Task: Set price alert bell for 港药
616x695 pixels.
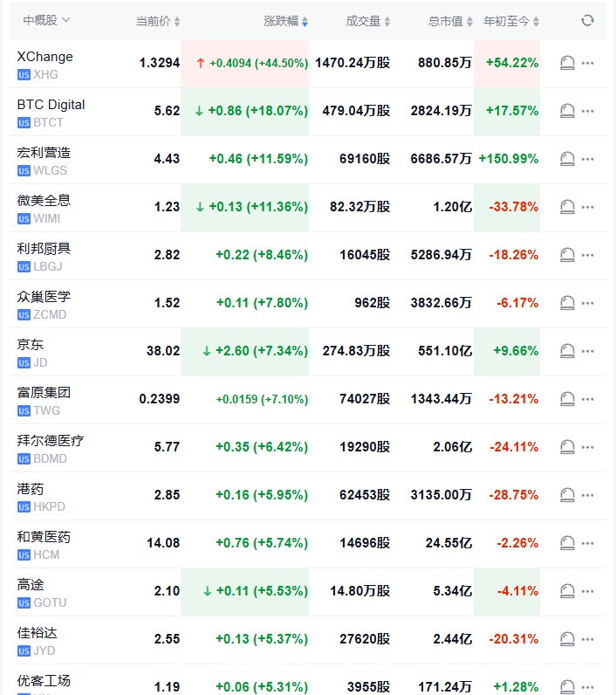Action: (x=567, y=495)
